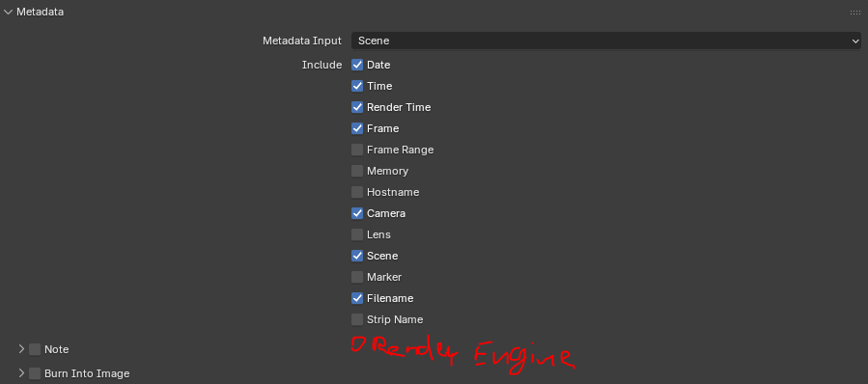Click the panel drag handle dots icon
The image size is (868, 384).
(855, 13)
